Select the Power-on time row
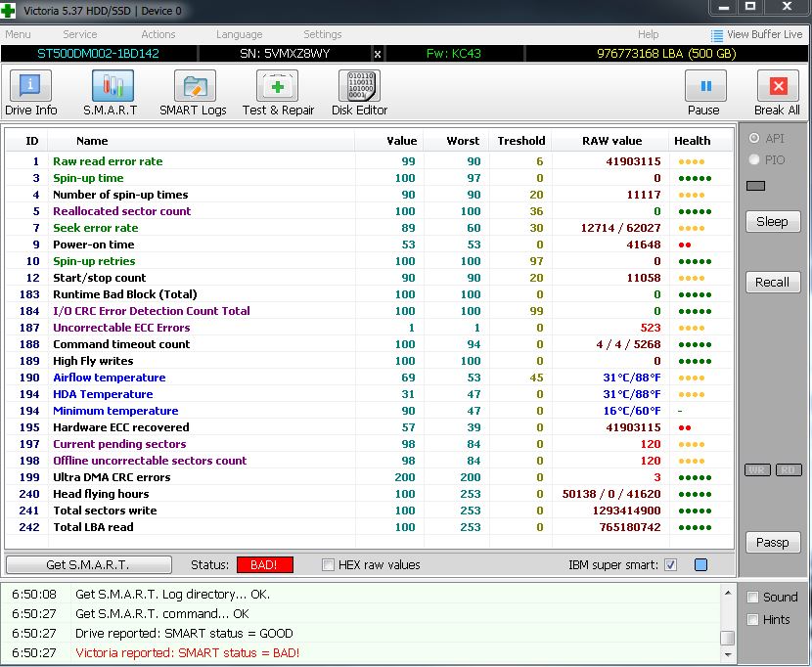 [369, 245]
